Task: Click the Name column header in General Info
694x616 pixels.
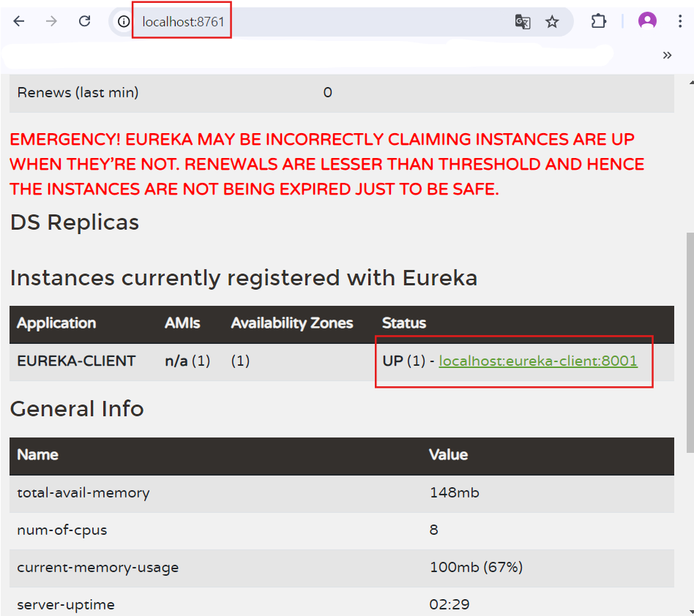Action: point(37,454)
